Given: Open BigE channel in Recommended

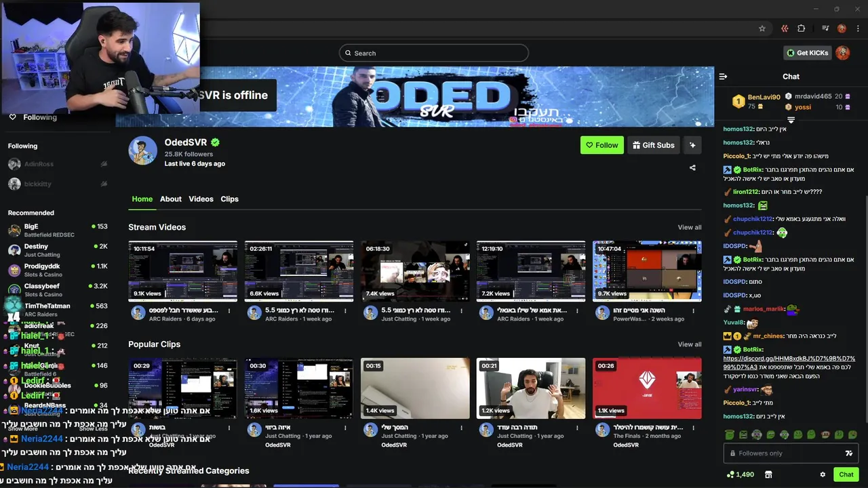Looking at the screenshot, I should click(x=58, y=230).
